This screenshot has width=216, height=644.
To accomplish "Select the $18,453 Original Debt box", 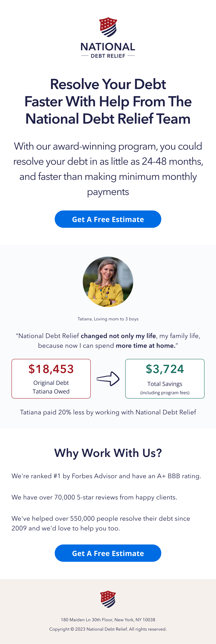I will pos(51,378).
